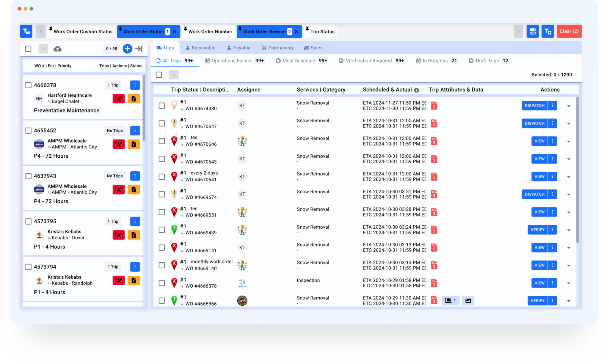
Task: Click the cloud upload icon above work orders
Action: 57,48
